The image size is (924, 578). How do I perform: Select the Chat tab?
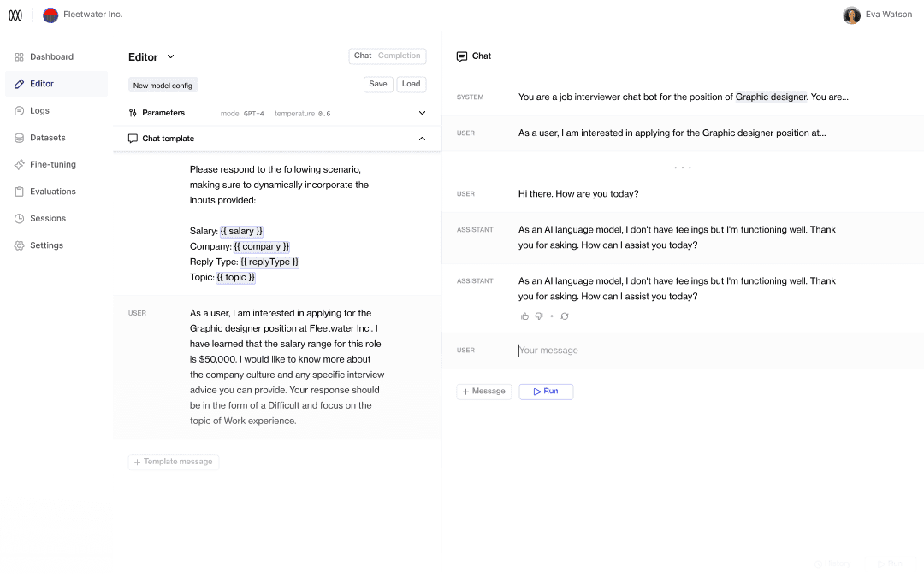[363, 56]
